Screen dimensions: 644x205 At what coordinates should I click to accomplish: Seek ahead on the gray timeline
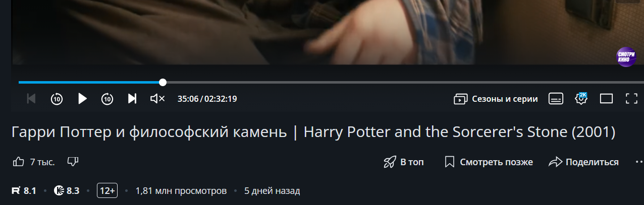(x=405, y=82)
